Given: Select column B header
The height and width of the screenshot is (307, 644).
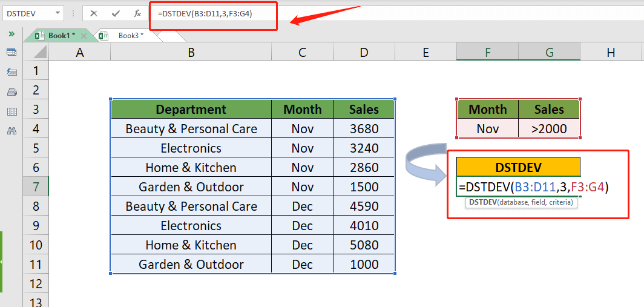Looking at the screenshot, I should pyautogui.click(x=191, y=53).
